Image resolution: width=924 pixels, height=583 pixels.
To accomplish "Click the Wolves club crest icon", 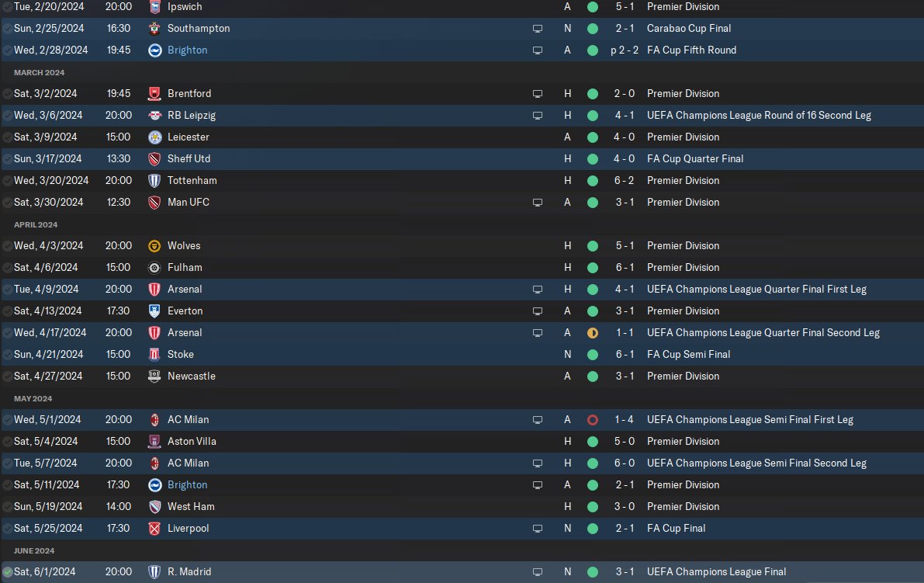I will [x=154, y=246].
